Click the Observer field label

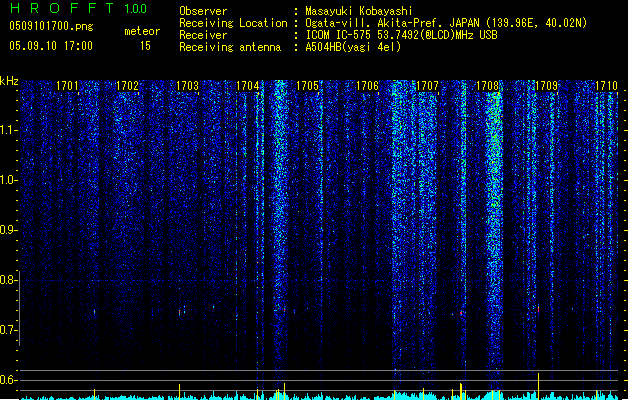point(203,11)
